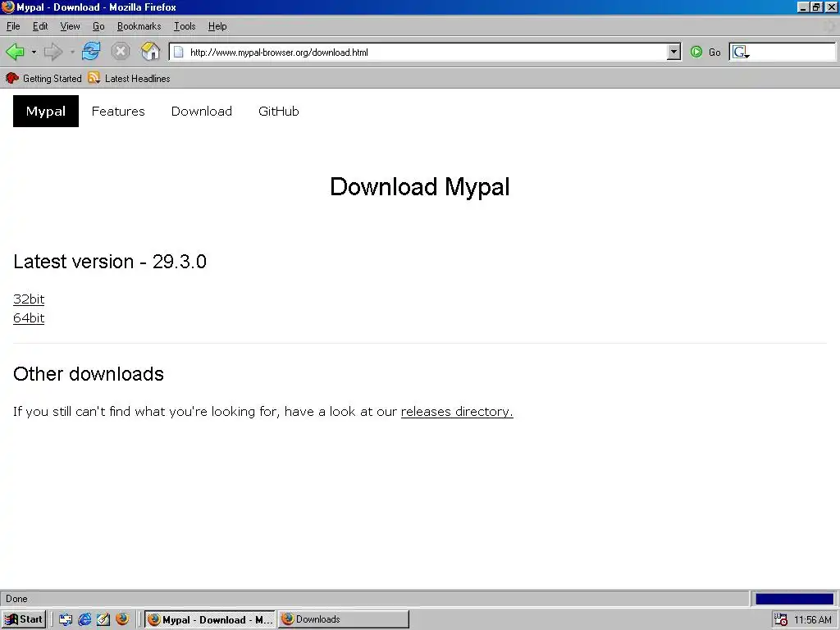Launch Firefox from the quick launch bar
This screenshot has width=840, height=630.
pos(122,619)
